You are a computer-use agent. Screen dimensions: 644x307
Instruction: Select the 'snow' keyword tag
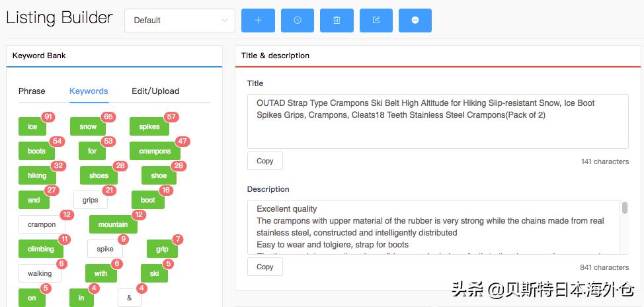[x=88, y=127]
